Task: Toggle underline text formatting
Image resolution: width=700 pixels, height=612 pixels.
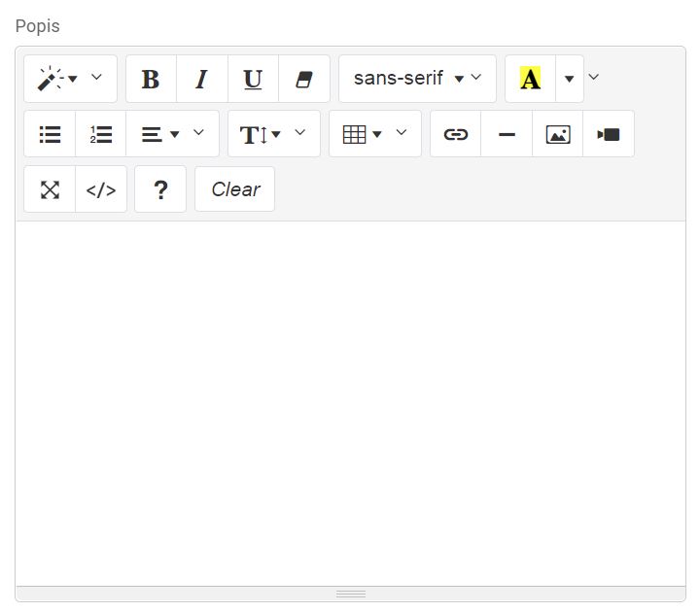Action: [253, 79]
